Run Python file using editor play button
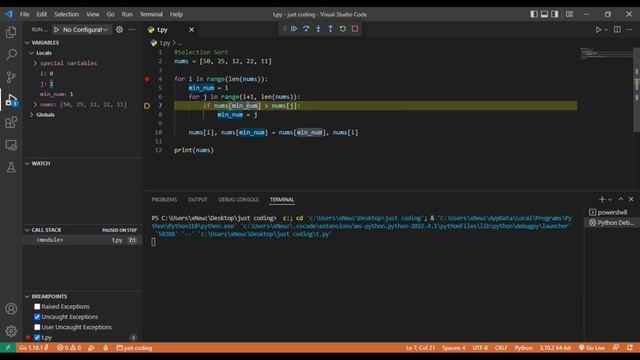 (x=598, y=29)
